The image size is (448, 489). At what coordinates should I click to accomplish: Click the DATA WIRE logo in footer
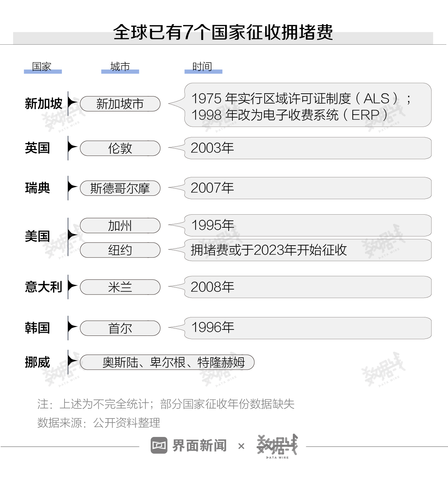point(277,446)
